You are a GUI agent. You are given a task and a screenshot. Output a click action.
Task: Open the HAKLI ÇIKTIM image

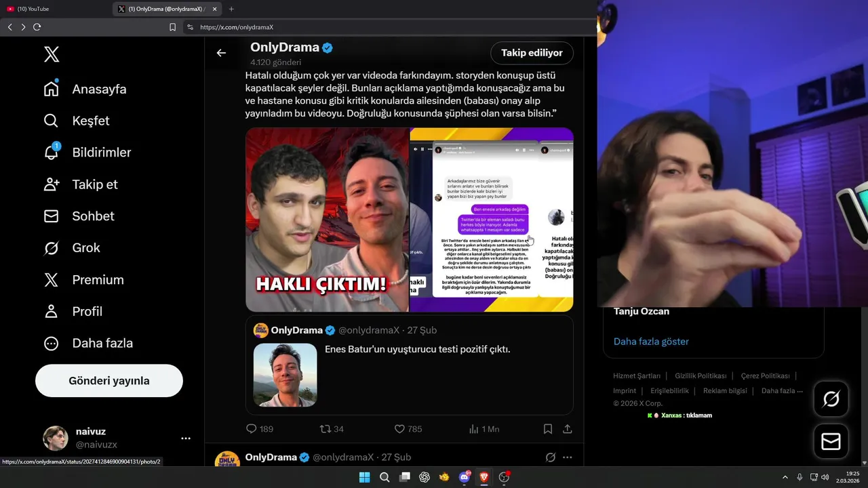327,220
